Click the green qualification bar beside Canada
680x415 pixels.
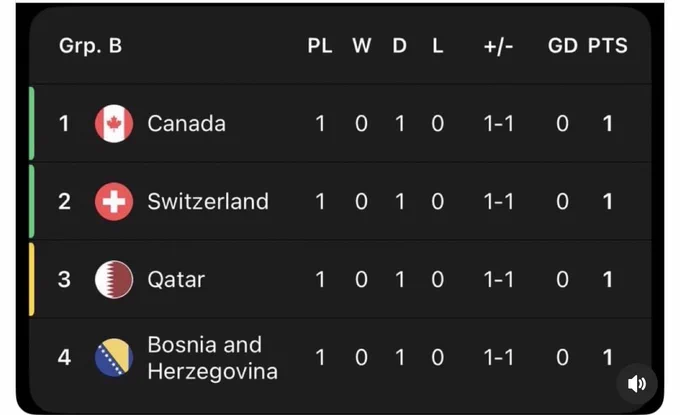click(32, 123)
